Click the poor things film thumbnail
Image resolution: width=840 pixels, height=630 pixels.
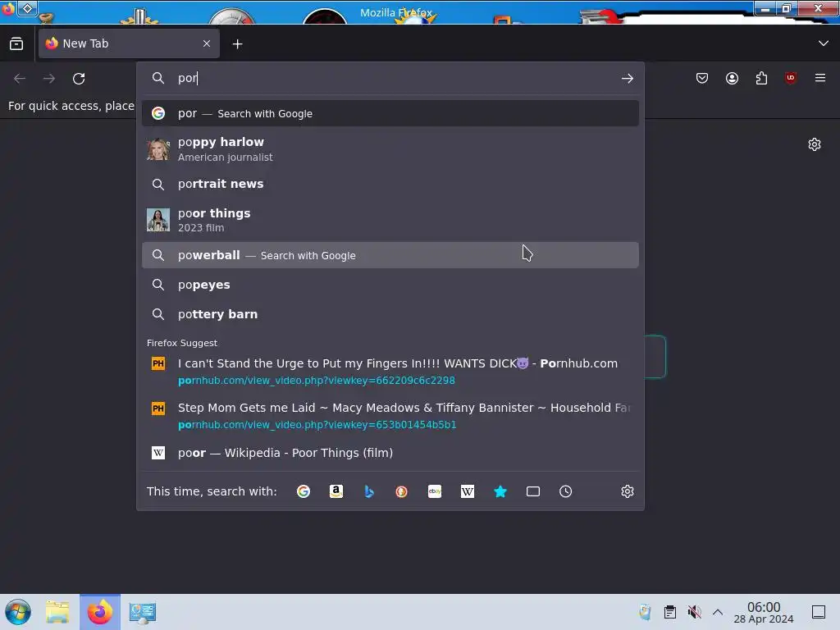(x=158, y=220)
